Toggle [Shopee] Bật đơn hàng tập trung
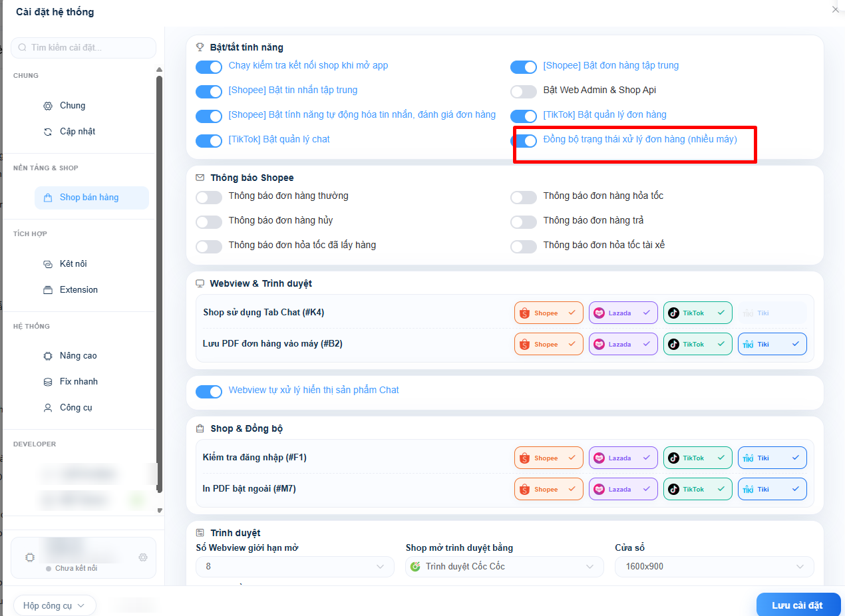The height and width of the screenshot is (616, 845). [524, 67]
